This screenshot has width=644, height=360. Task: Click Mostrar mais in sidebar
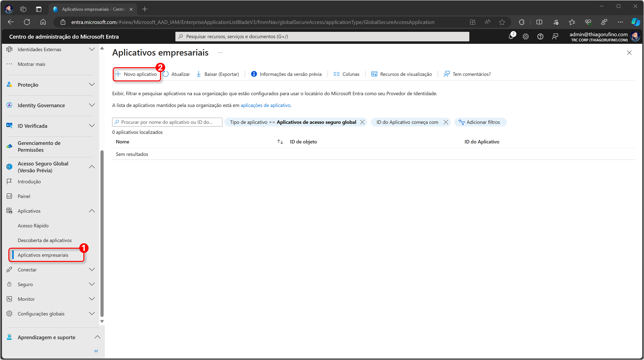(x=32, y=64)
